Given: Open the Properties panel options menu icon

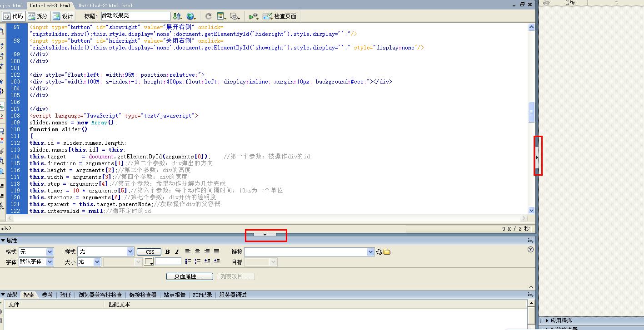Looking at the screenshot, I should point(530,241).
